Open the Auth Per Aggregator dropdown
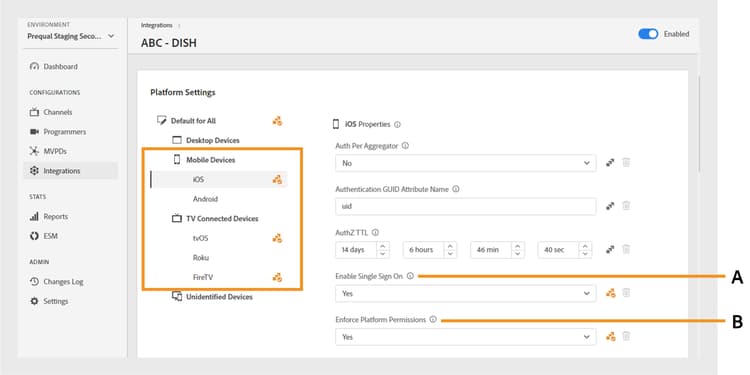Image resolution: width=750 pixels, height=375 pixels. (465, 163)
